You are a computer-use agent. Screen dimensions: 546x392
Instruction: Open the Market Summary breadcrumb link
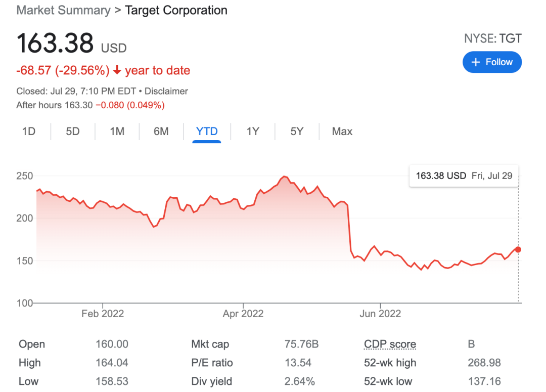point(63,10)
